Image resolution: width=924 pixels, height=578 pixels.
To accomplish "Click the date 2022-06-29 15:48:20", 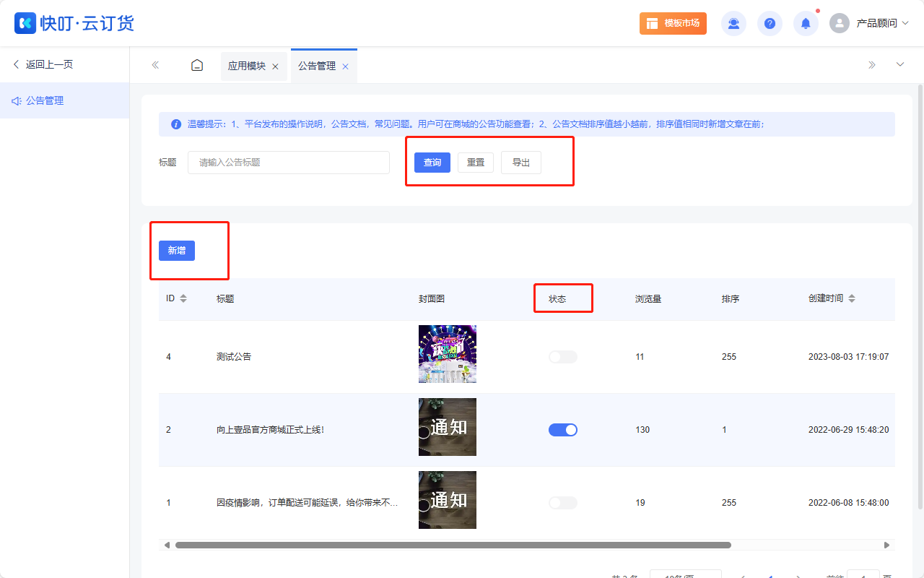I will coord(848,430).
